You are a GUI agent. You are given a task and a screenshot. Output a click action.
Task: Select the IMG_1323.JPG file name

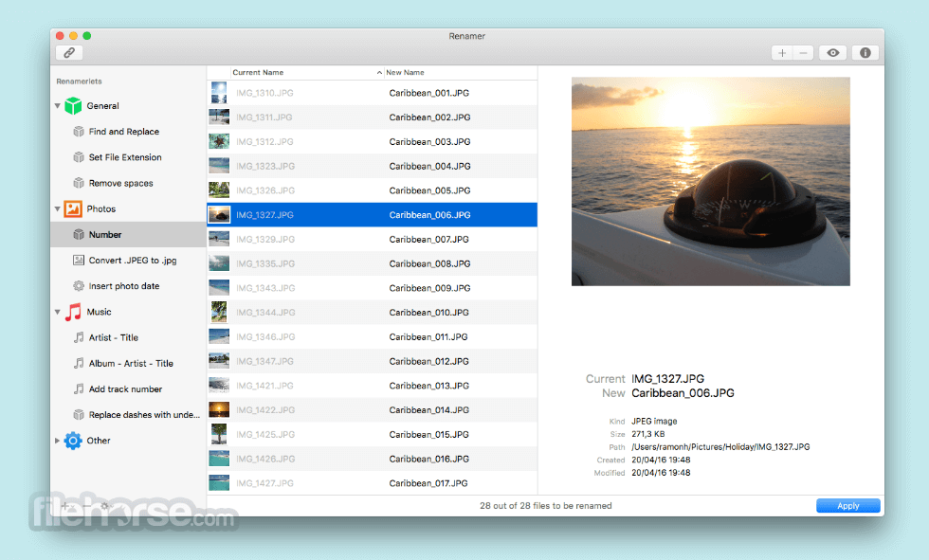265,167
